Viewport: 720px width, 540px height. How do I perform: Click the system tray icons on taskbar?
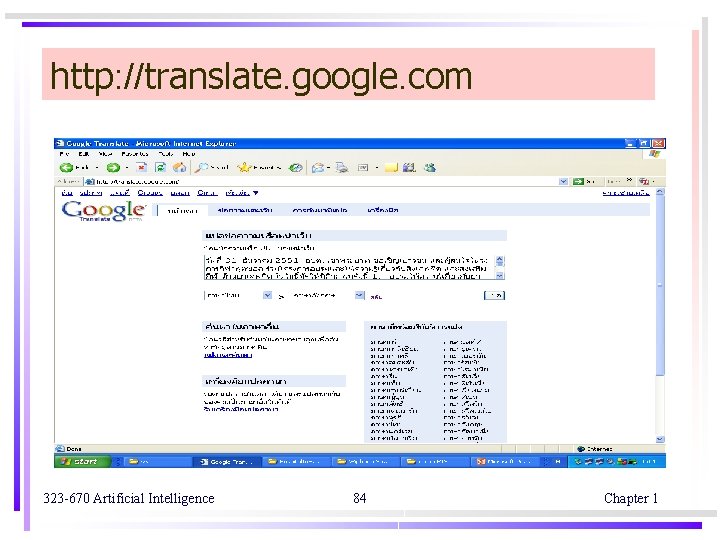point(606,461)
